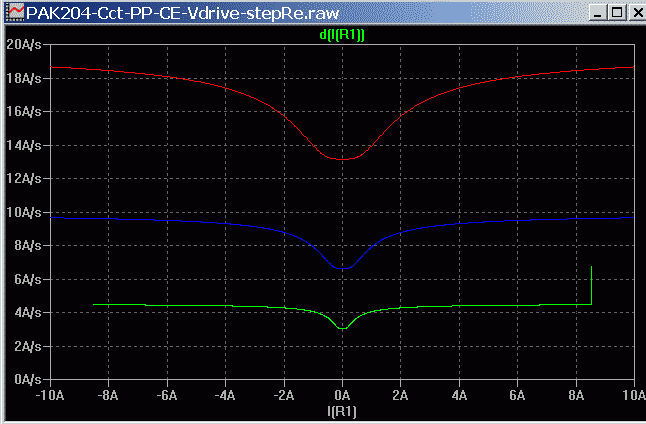Click the -2A horizontal axis tick label

[x=284, y=396]
